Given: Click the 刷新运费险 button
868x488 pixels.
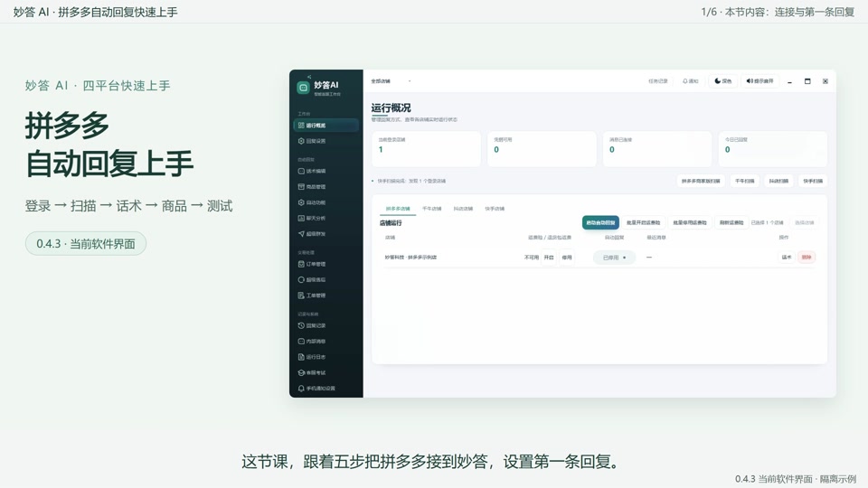Looking at the screenshot, I should (731, 222).
